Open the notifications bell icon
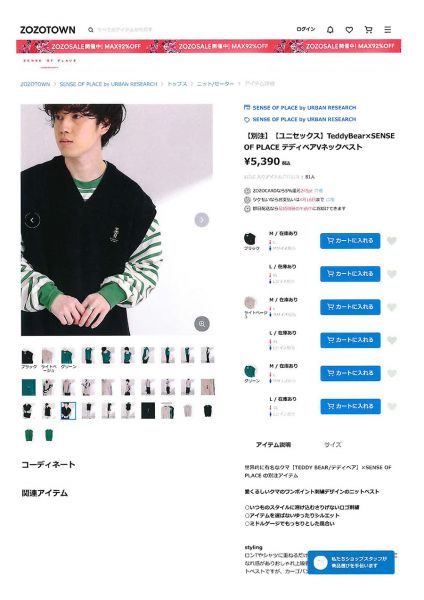424x600 pixels. coord(330,29)
